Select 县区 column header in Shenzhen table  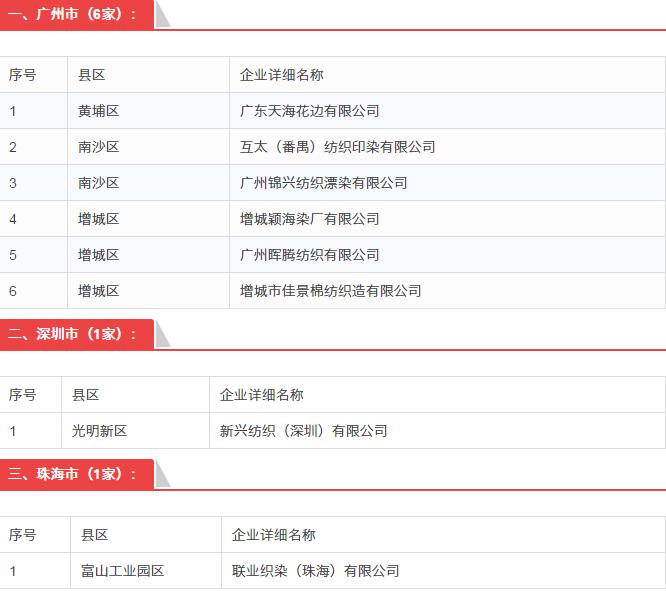(86, 395)
